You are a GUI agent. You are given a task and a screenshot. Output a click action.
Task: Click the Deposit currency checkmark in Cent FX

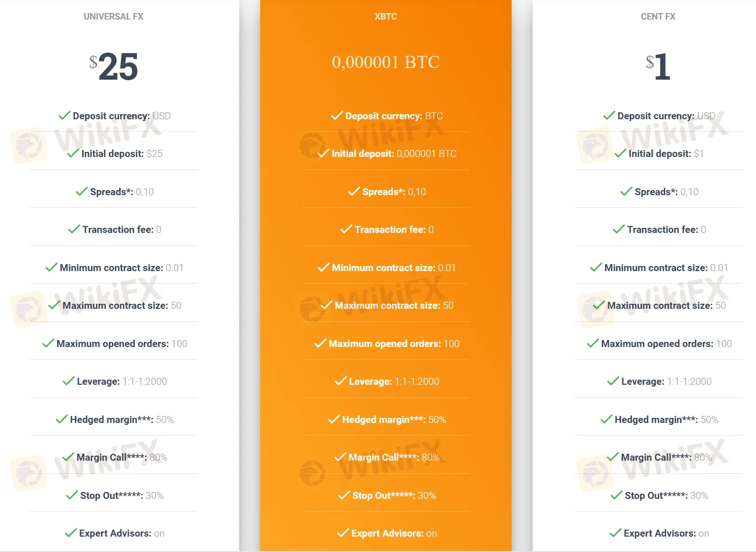pyautogui.click(x=609, y=116)
